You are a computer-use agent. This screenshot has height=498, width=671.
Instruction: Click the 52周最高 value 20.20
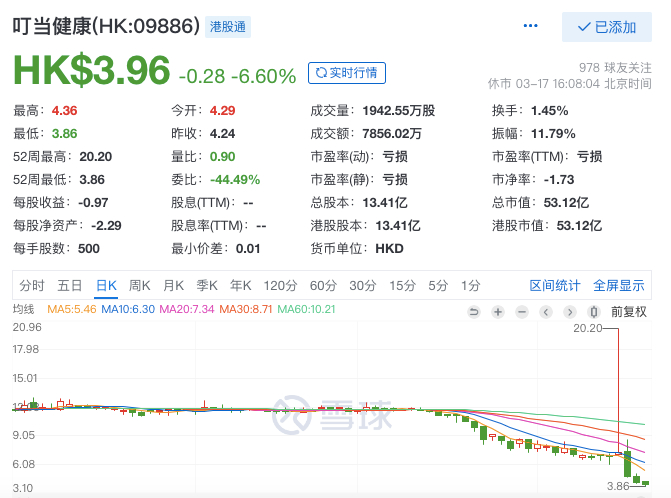tap(95, 157)
